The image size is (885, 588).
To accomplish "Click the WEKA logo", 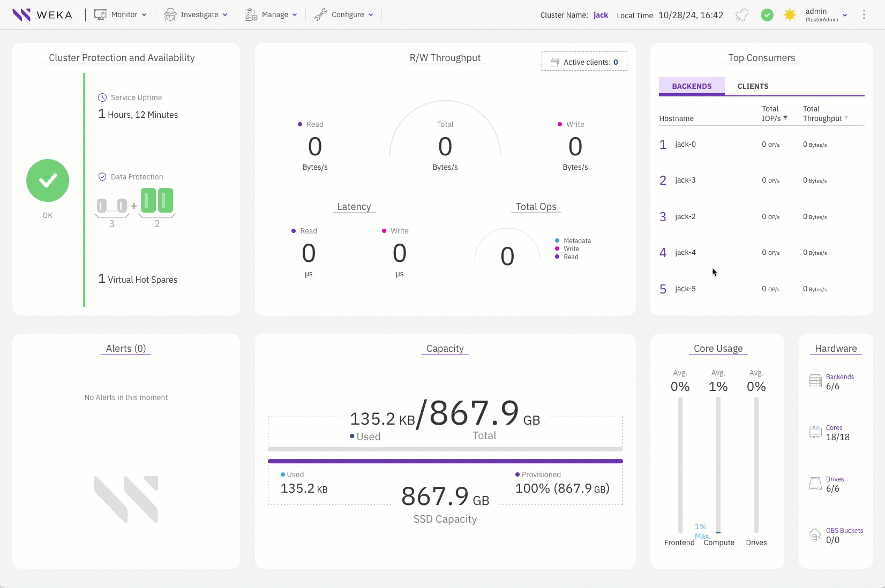I will pos(42,15).
